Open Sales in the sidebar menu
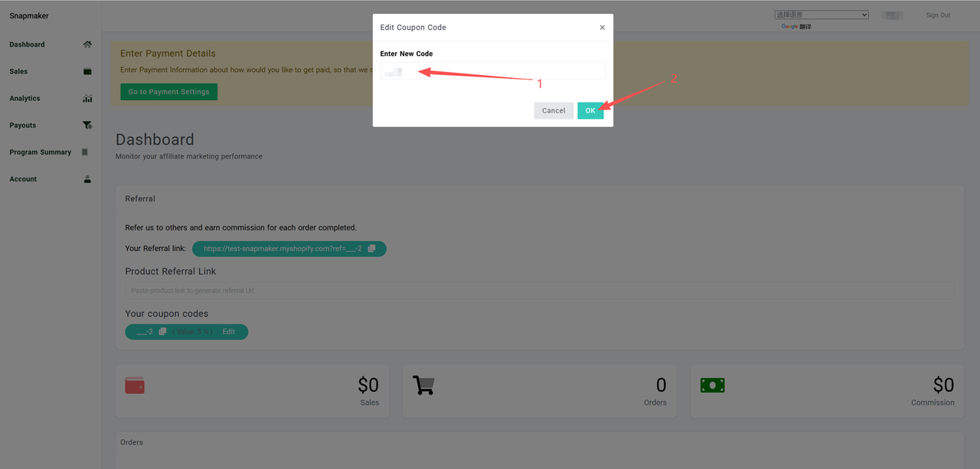Screen dimensions: 980x469 (x=18, y=71)
